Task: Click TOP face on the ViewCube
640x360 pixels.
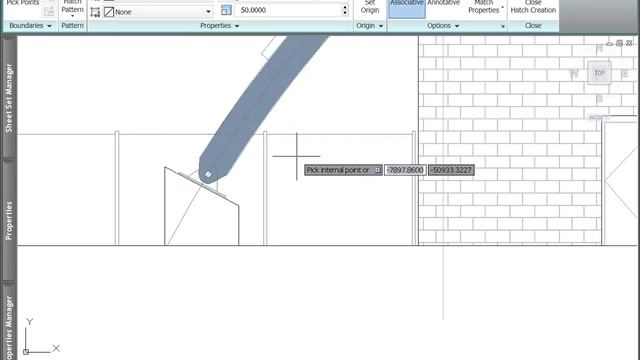Action: coord(599,73)
